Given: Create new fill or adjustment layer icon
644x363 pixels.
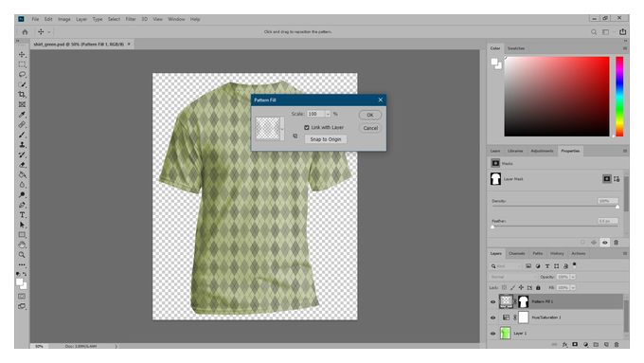Looking at the screenshot, I should pos(585,344).
